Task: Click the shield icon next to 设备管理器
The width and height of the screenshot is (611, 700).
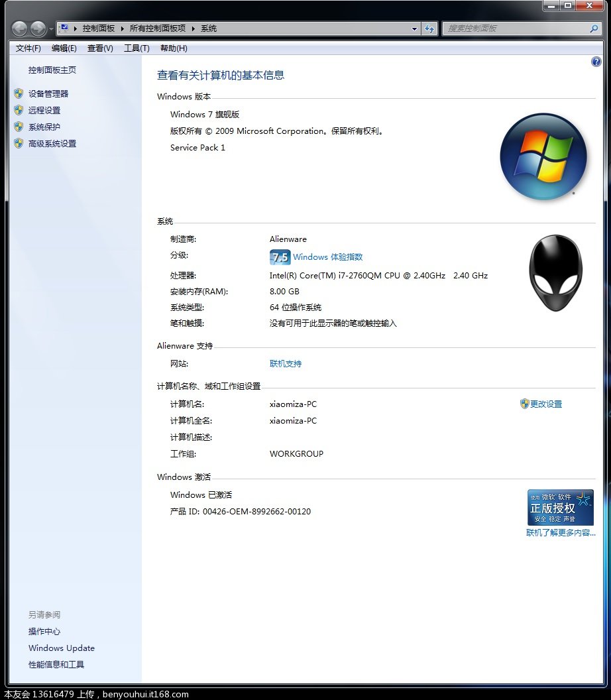Action: pyautogui.click(x=19, y=93)
